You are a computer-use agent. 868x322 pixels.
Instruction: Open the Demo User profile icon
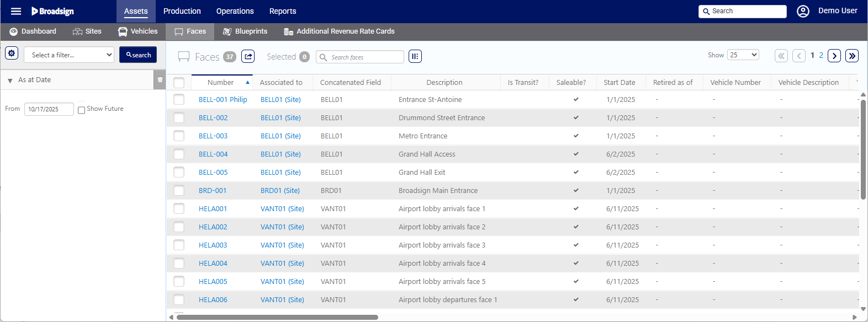pyautogui.click(x=803, y=11)
